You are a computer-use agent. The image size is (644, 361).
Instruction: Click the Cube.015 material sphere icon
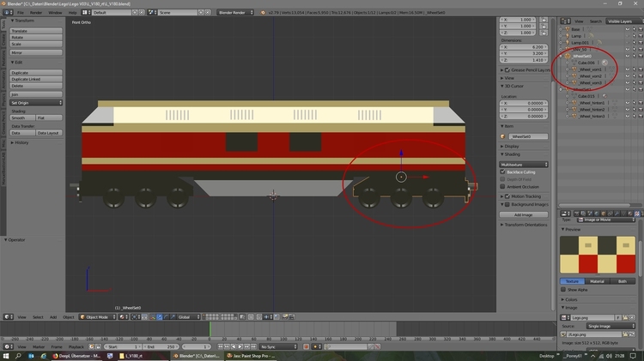click(605, 96)
